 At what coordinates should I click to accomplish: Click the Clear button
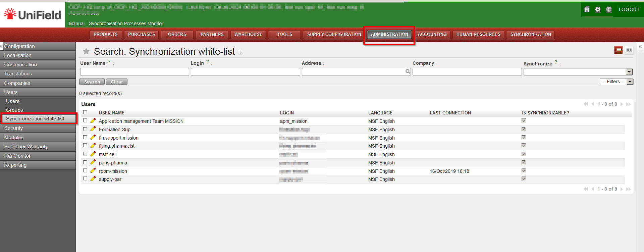[x=117, y=82]
